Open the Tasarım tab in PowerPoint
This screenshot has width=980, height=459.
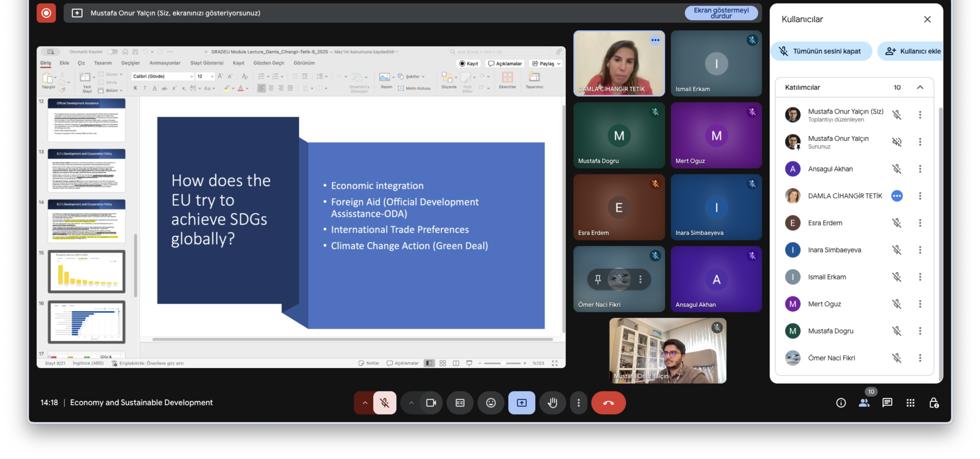tap(103, 63)
